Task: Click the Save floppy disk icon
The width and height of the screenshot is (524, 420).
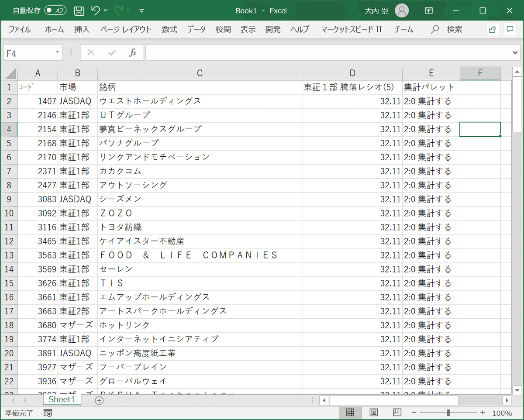Action: click(79, 10)
